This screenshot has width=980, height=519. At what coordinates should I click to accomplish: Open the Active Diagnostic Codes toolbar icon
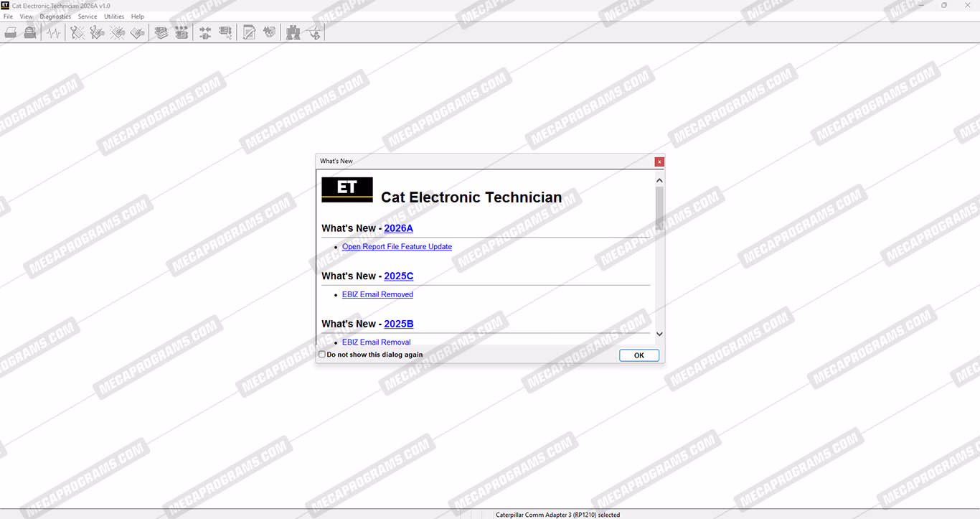coord(77,32)
